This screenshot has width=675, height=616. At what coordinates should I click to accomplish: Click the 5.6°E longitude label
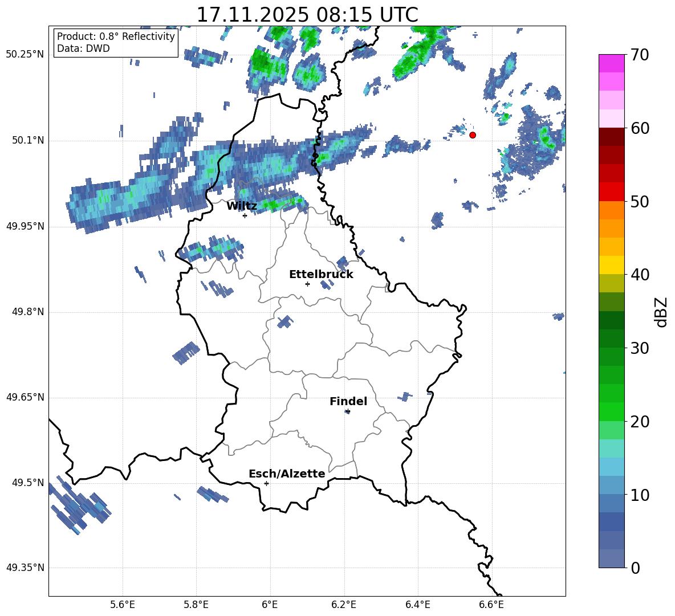pos(123,605)
